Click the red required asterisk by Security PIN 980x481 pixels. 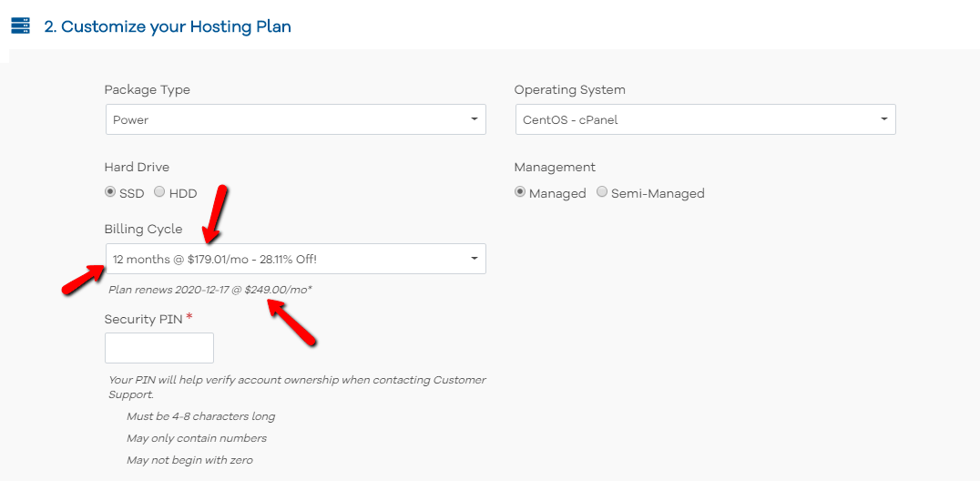click(x=189, y=317)
